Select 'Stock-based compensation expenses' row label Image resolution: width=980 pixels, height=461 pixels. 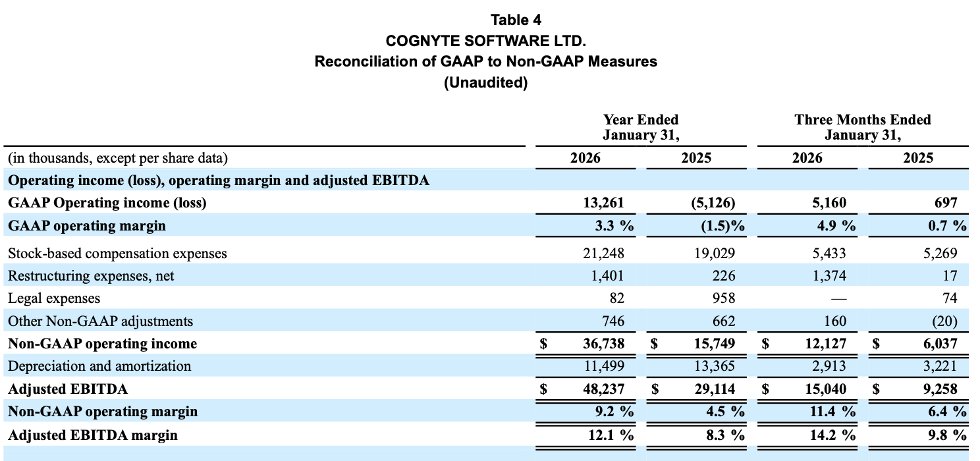tap(117, 253)
